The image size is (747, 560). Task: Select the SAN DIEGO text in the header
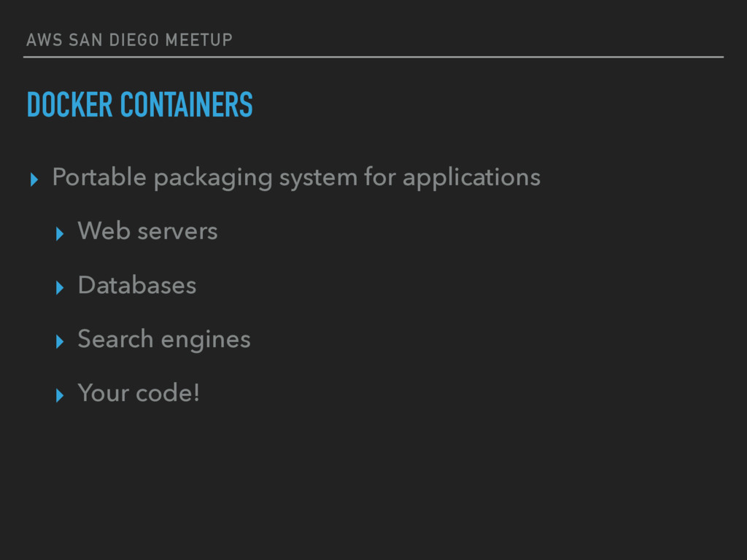pos(114,40)
